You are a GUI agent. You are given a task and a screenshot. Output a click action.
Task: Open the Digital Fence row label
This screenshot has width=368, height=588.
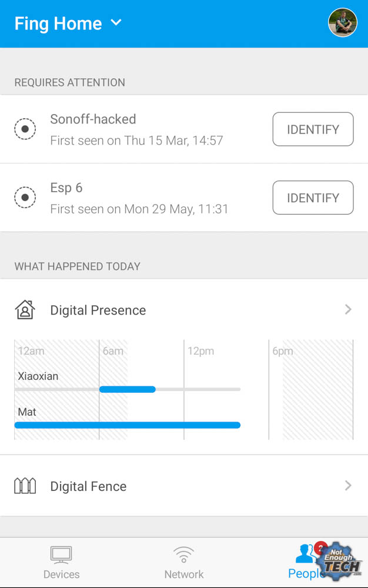[x=88, y=486]
